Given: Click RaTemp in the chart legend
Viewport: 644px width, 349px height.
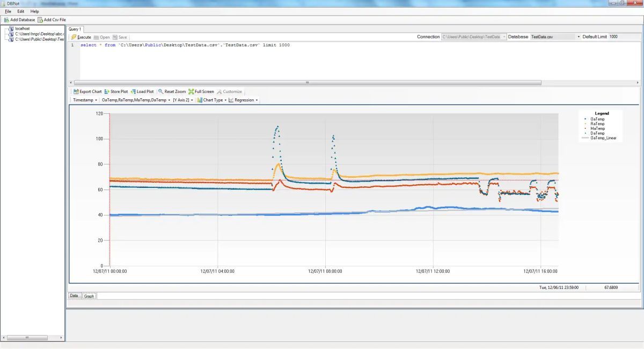Looking at the screenshot, I should coord(597,124).
